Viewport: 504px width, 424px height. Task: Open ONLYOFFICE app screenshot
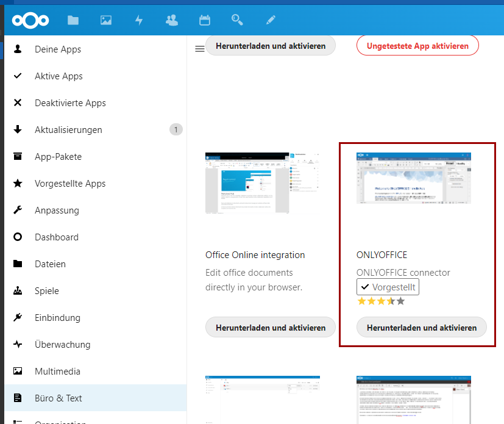click(414, 178)
